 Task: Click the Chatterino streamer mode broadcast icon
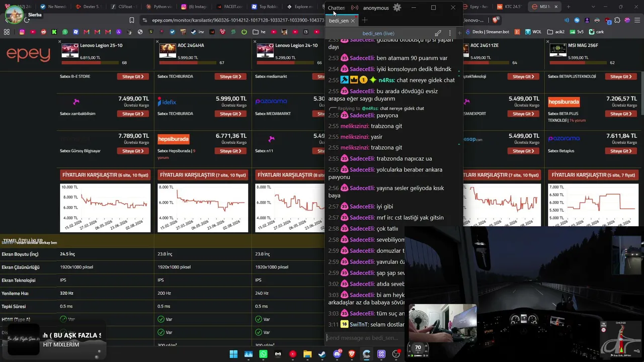(355, 8)
